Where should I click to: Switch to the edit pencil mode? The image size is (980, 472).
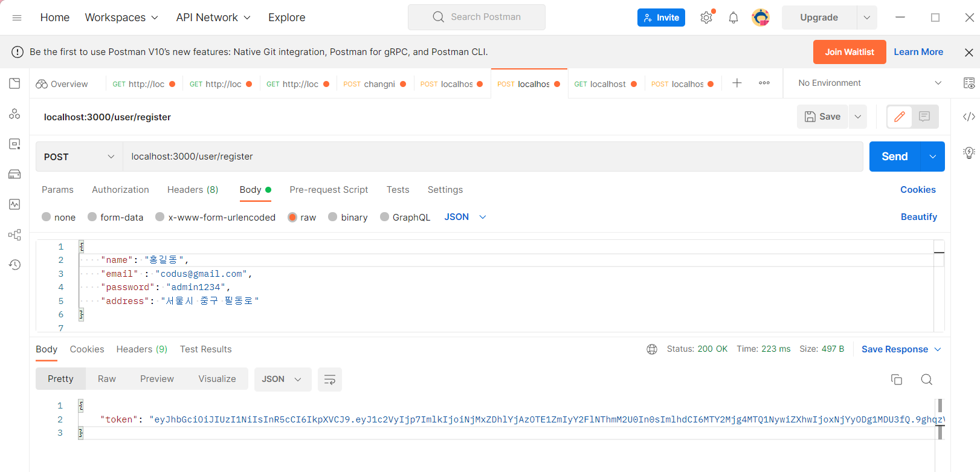[x=900, y=117]
